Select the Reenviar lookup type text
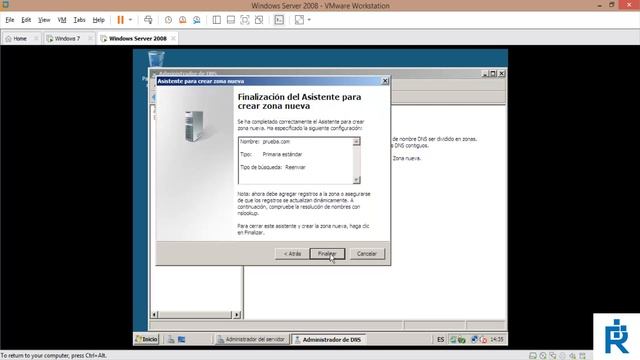The image size is (640, 360). coord(295,167)
